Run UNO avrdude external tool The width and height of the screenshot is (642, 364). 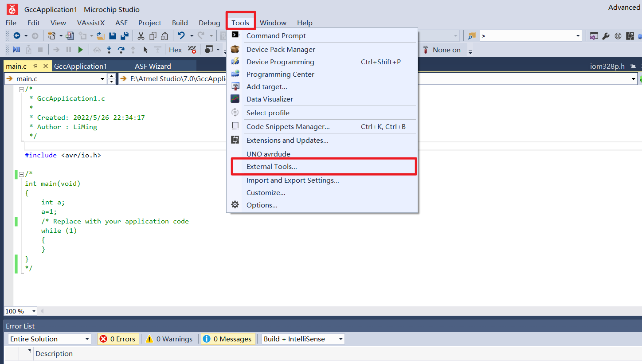[x=322, y=154]
